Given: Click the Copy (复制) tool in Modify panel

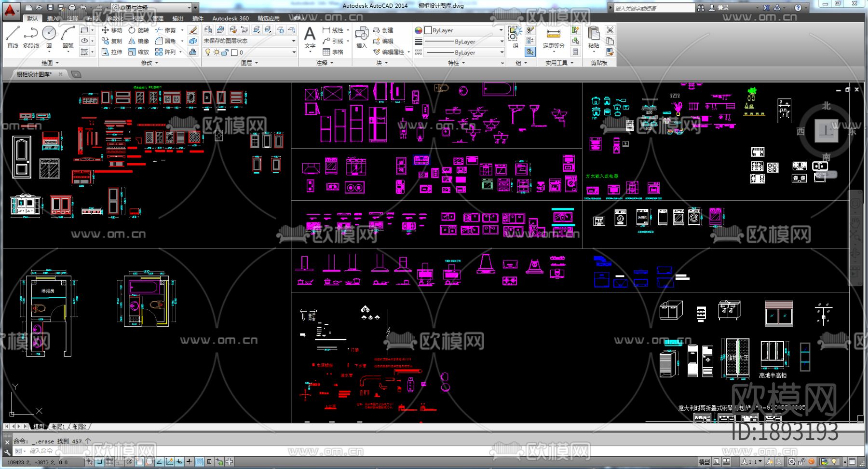Looking at the screenshot, I should point(112,41).
